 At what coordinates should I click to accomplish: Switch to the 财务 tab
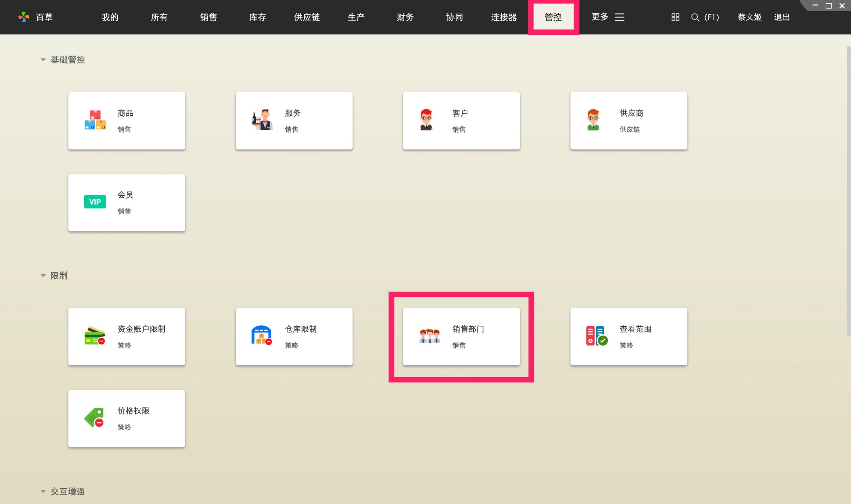(x=405, y=17)
